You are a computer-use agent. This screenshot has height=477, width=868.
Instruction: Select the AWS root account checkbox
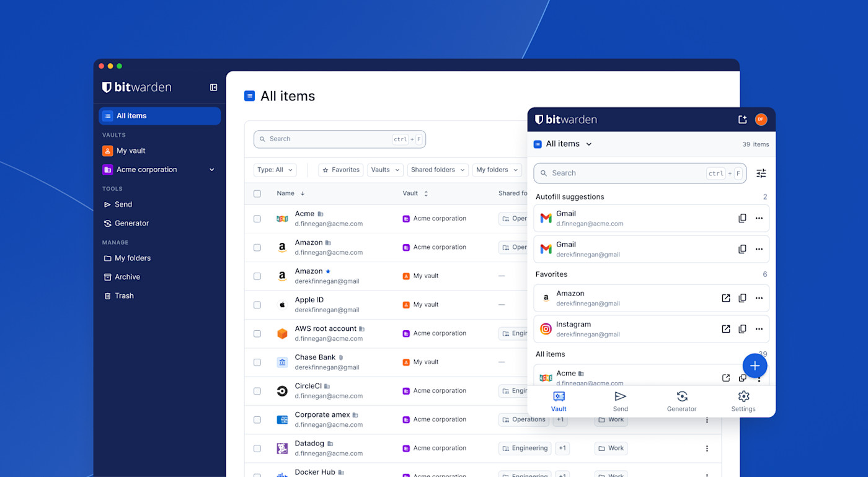[x=257, y=333]
